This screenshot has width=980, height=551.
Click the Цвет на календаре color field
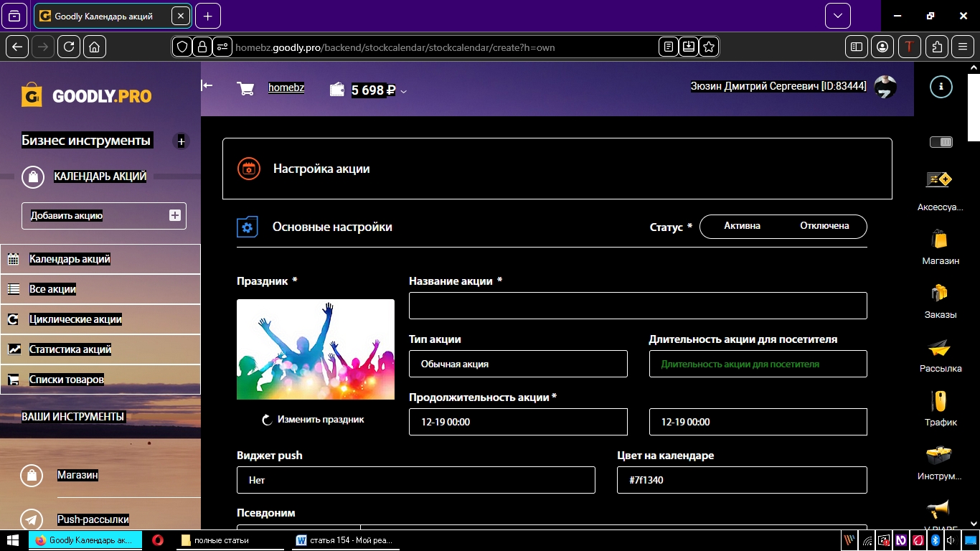tap(742, 480)
